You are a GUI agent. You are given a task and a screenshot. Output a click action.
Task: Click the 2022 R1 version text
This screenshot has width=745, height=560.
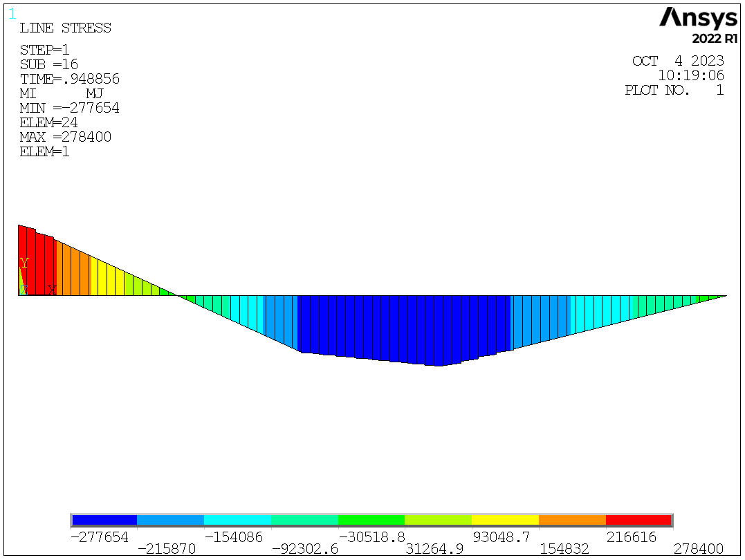pyautogui.click(x=715, y=38)
